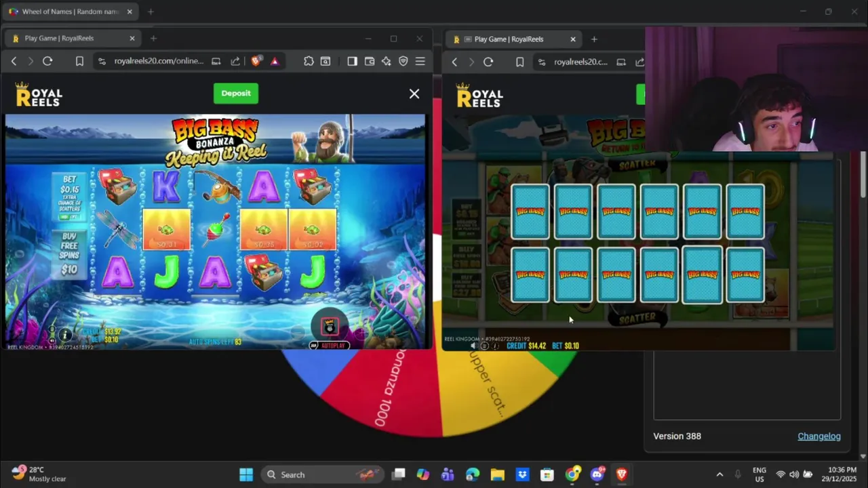Screen dimensions: 868x488
Task: Reload the right RoyalReels window page
Action: 488,62
